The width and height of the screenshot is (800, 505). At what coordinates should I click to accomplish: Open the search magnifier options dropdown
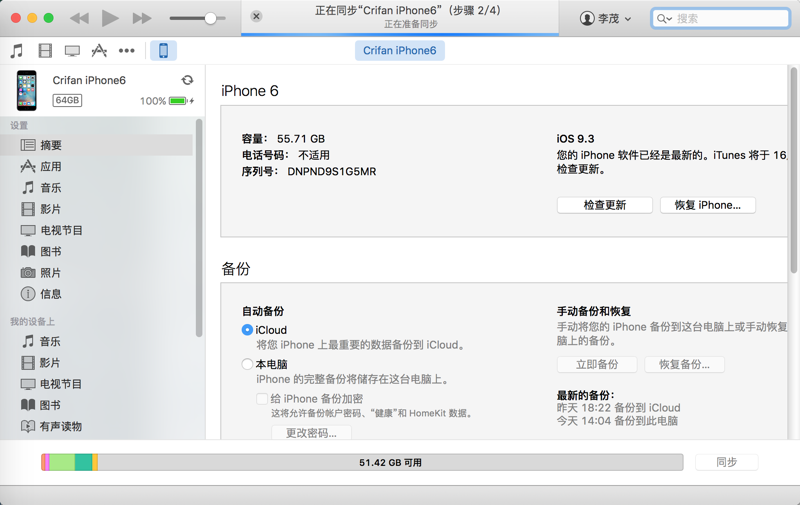(x=664, y=19)
